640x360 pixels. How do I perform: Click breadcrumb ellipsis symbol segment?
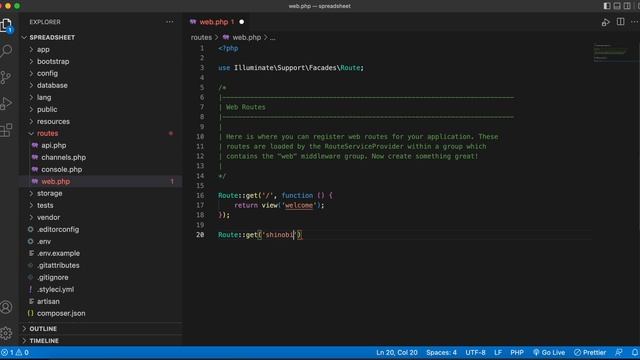coord(273,38)
